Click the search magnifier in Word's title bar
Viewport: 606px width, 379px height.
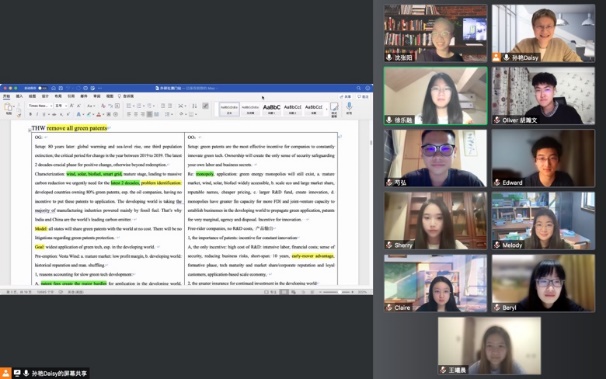point(358,88)
